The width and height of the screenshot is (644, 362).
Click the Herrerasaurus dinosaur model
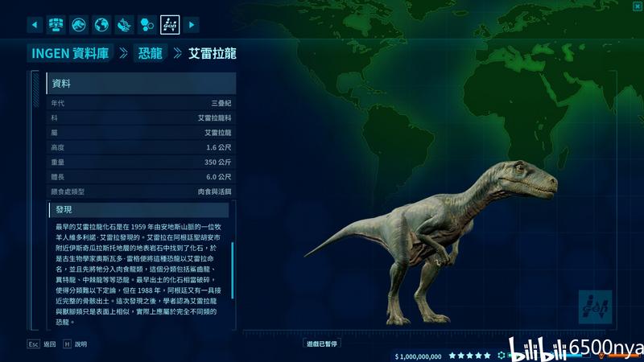[431, 242]
